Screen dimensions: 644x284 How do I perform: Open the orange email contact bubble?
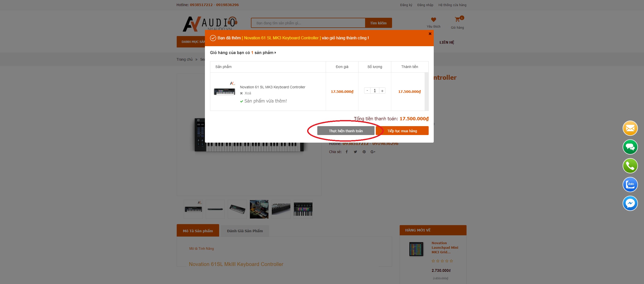click(x=630, y=128)
